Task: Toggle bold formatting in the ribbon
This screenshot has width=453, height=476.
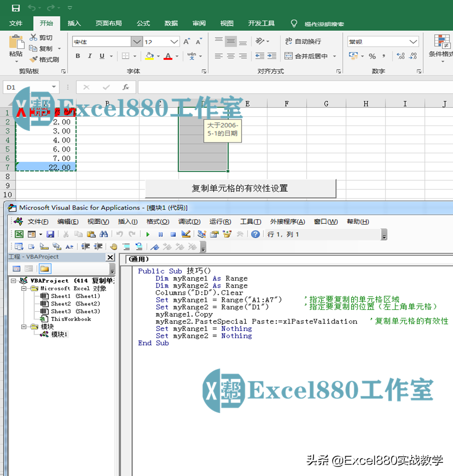Action: point(78,56)
